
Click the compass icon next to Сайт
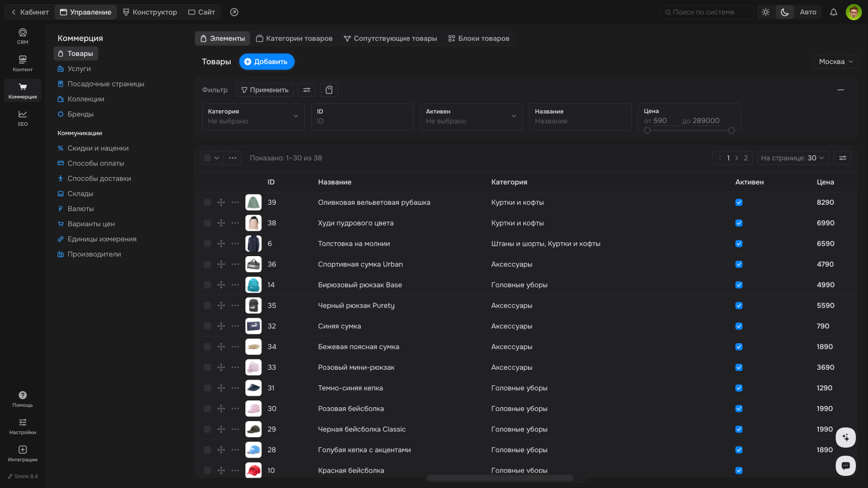tap(234, 12)
